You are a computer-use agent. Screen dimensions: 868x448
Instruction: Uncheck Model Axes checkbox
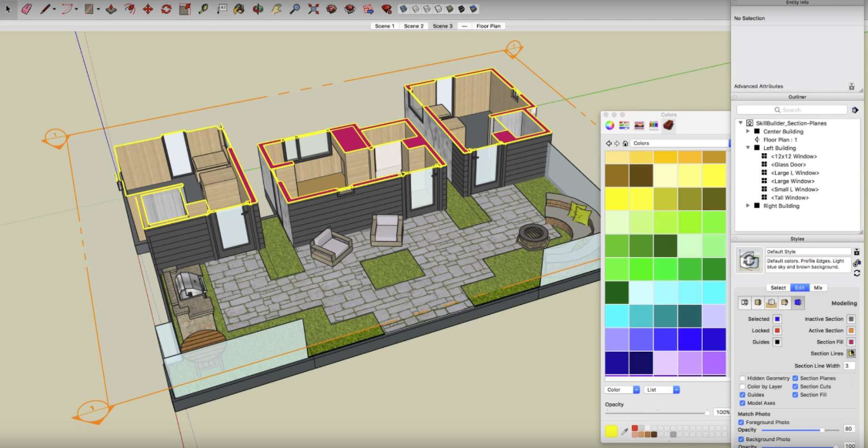[x=743, y=403]
